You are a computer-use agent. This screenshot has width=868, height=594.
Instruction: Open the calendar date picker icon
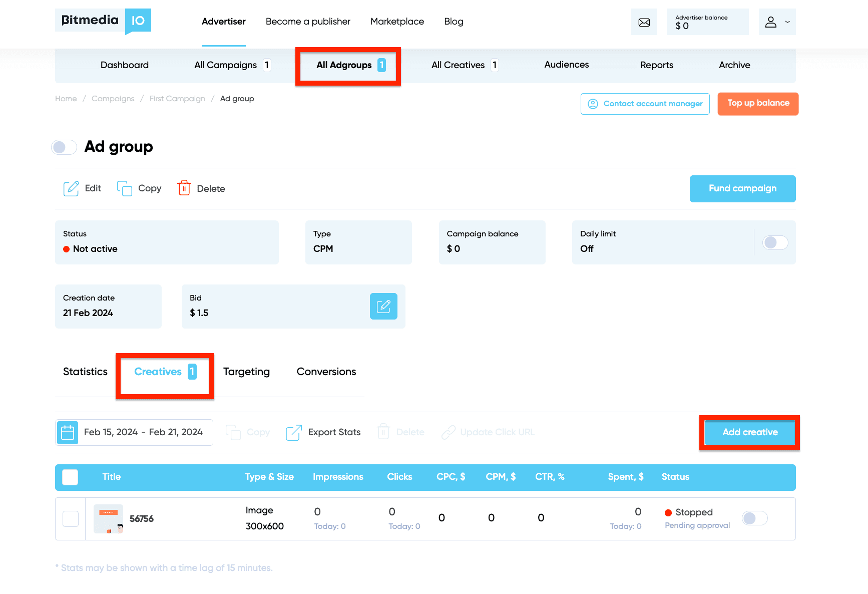[x=68, y=432]
